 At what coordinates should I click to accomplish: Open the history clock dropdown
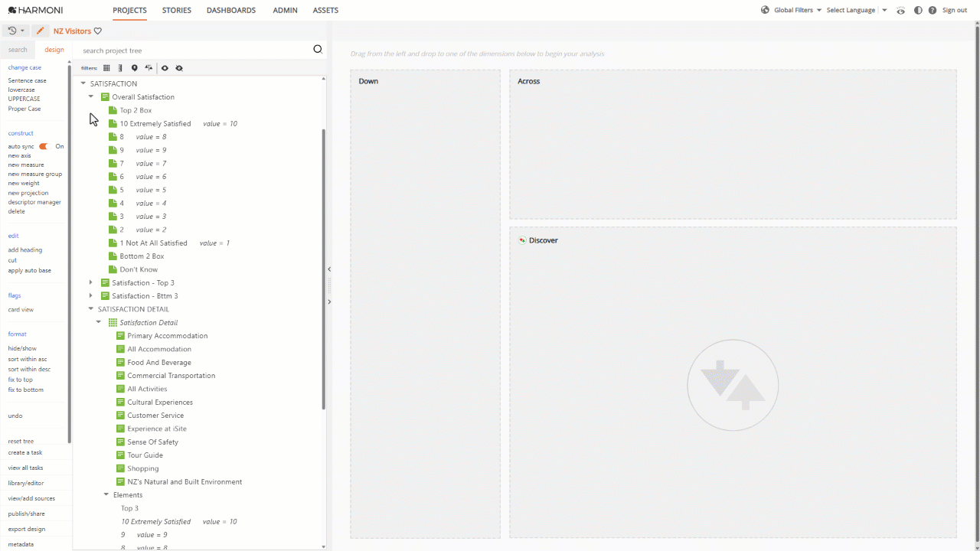(x=15, y=31)
